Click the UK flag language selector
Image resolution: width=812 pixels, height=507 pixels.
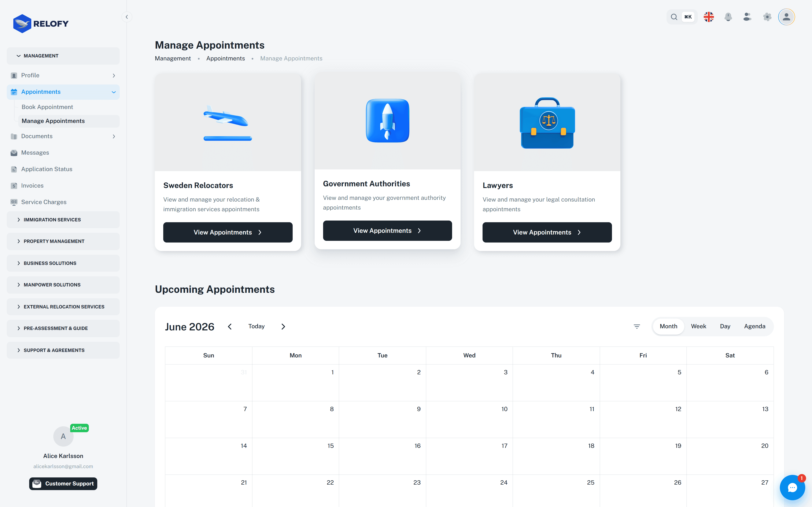[709, 17]
